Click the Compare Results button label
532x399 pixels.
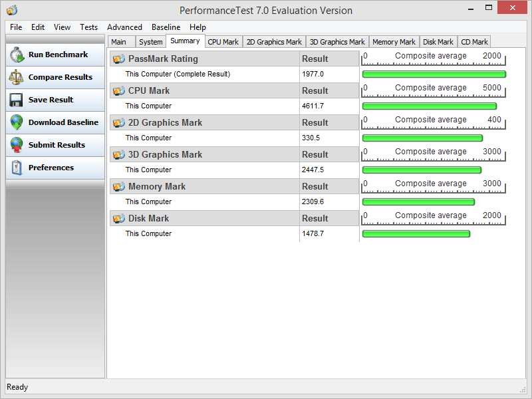click(61, 77)
